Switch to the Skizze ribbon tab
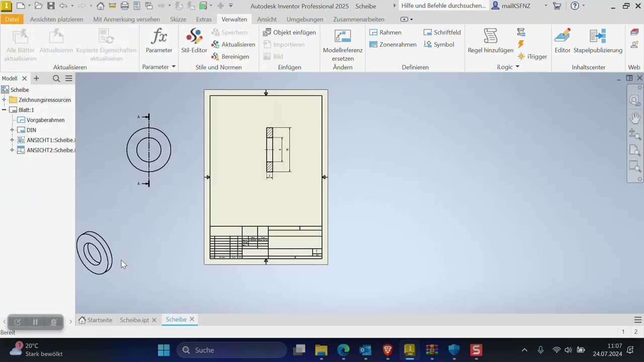 tap(178, 19)
